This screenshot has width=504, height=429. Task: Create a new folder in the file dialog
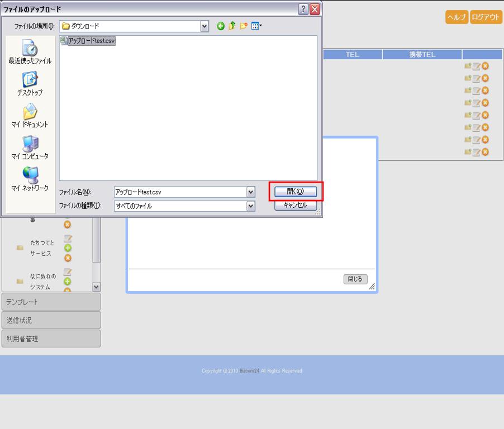244,26
